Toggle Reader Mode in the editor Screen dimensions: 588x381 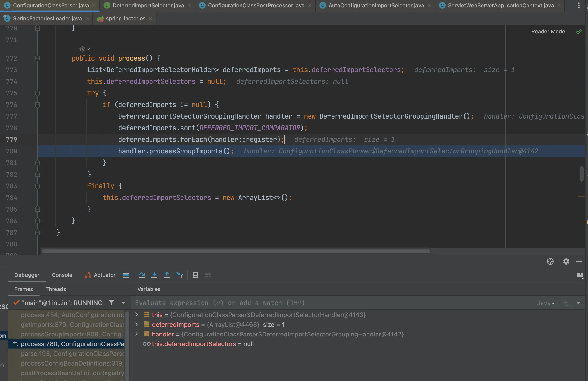[548, 32]
